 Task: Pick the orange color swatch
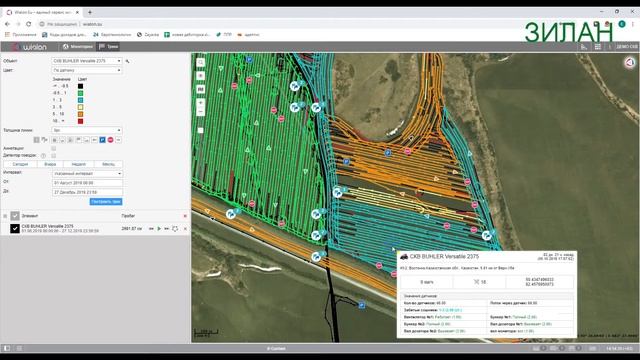(80, 114)
